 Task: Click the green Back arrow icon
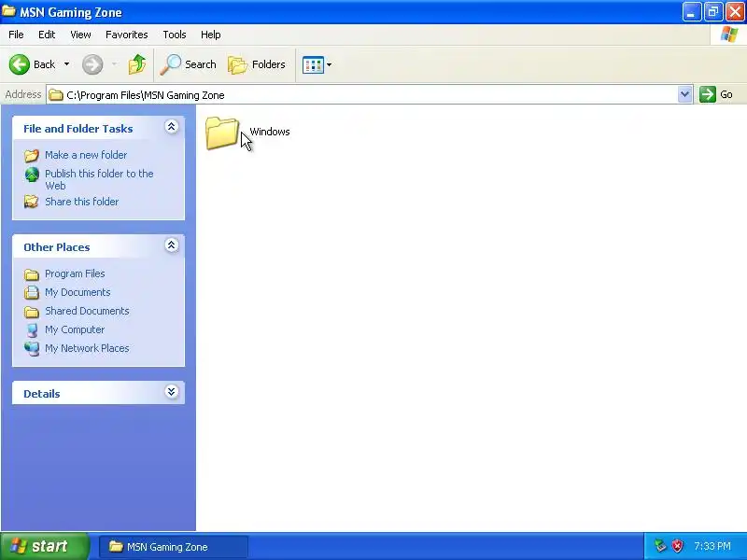pyautogui.click(x=20, y=64)
